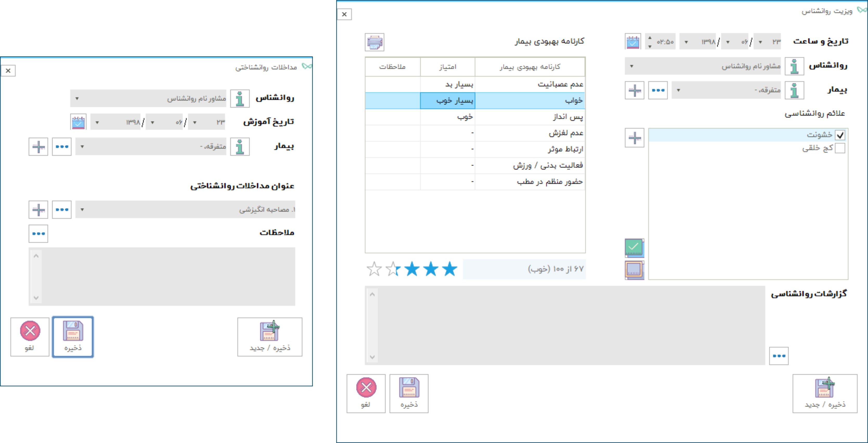Image resolution: width=868 pixels, height=443 pixels.
Task: Open the ellipsis button next to the intervention title dropdown
Action: click(62, 210)
